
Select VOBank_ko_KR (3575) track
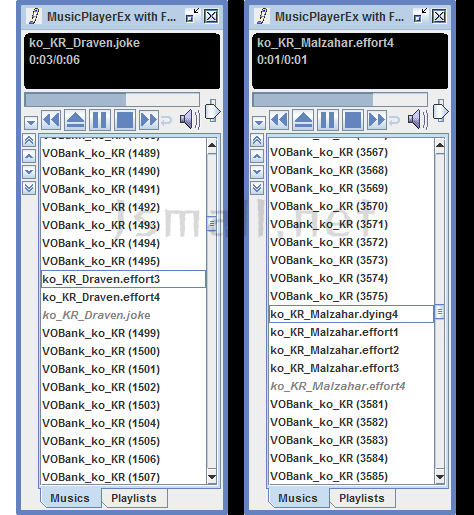(x=351, y=296)
